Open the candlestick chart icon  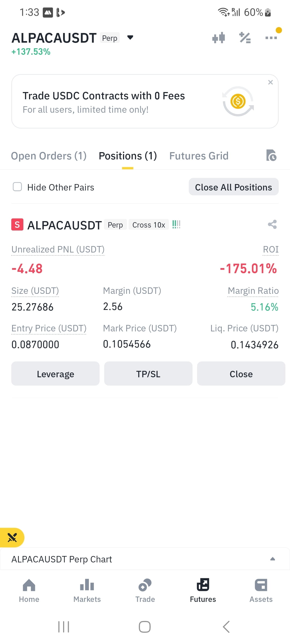coord(219,38)
